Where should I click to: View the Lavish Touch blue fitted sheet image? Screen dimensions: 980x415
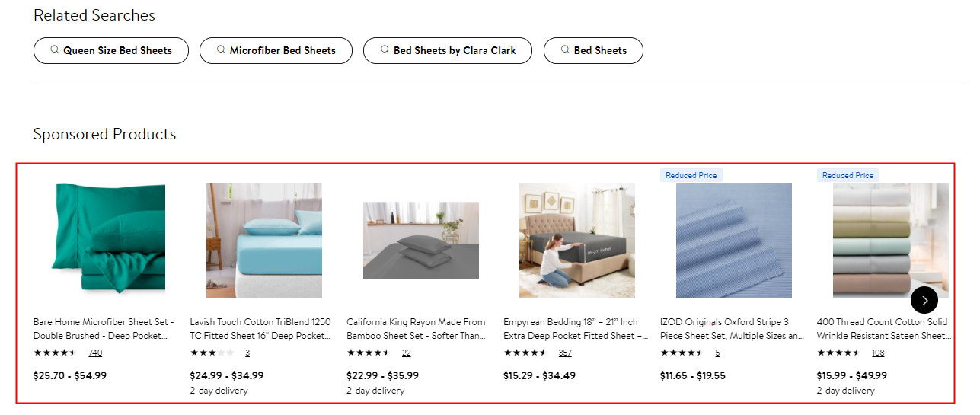[264, 240]
